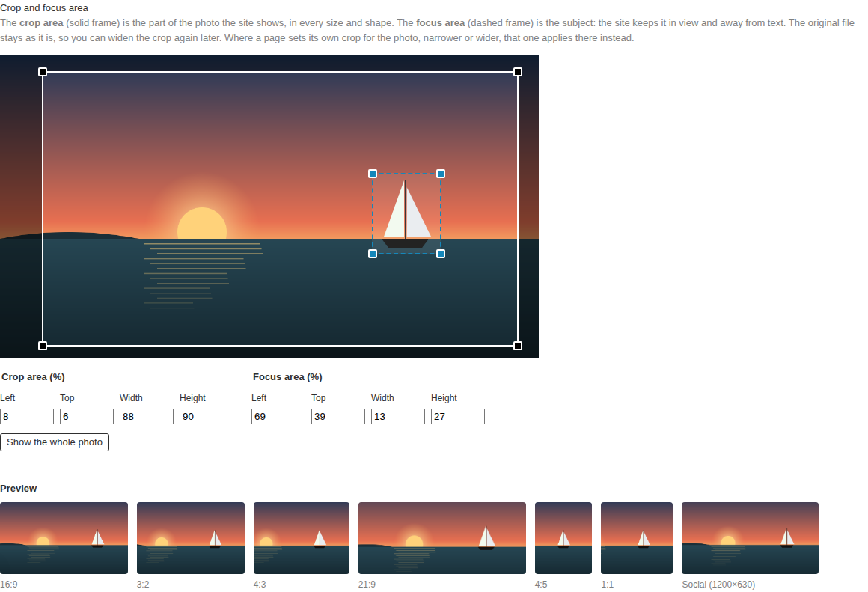Click the crop frame top-right handle
The height and width of the screenshot is (592, 868).
tap(518, 72)
